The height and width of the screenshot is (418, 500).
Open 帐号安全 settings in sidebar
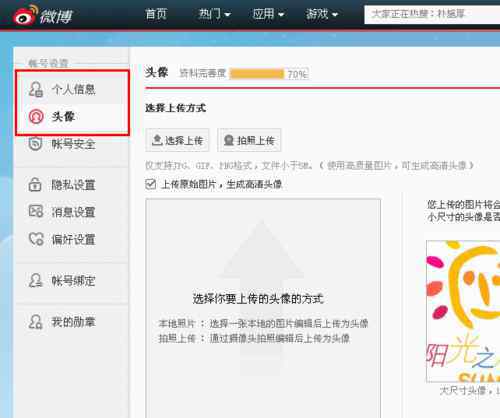[73, 144]
